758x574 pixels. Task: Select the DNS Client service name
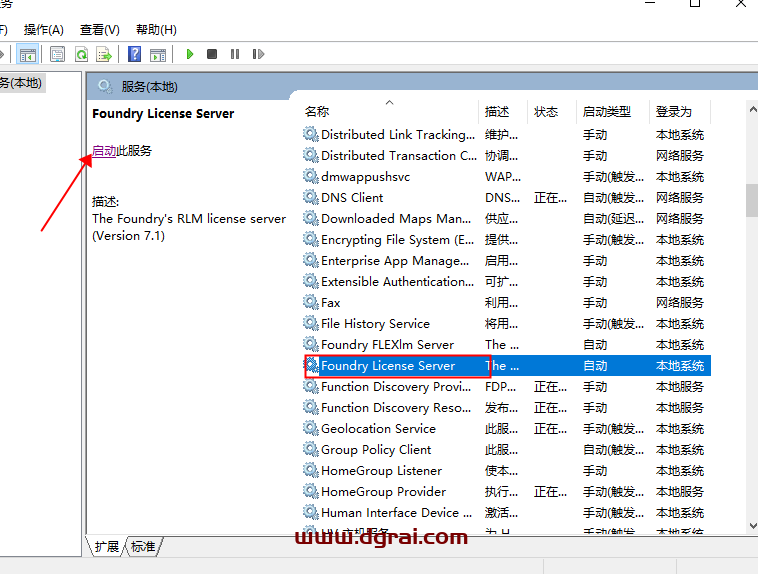click(x=352, y=198)
